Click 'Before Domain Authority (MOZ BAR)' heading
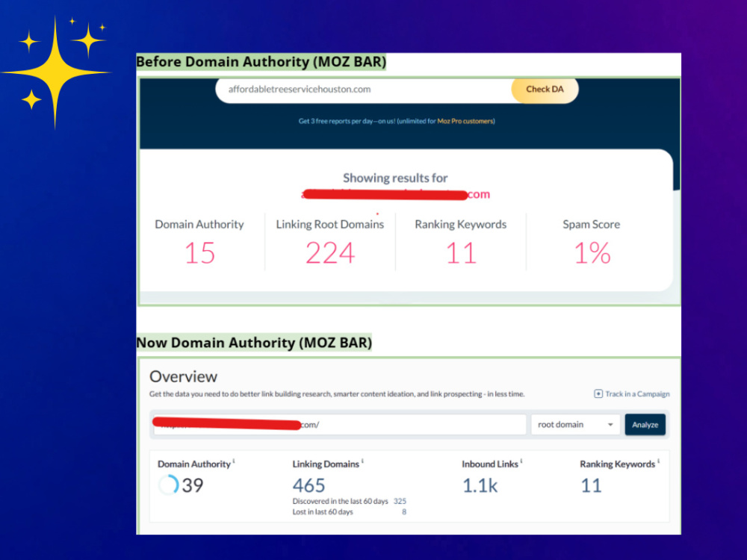This screenshot has height=560, width=747. coord(261,62)
